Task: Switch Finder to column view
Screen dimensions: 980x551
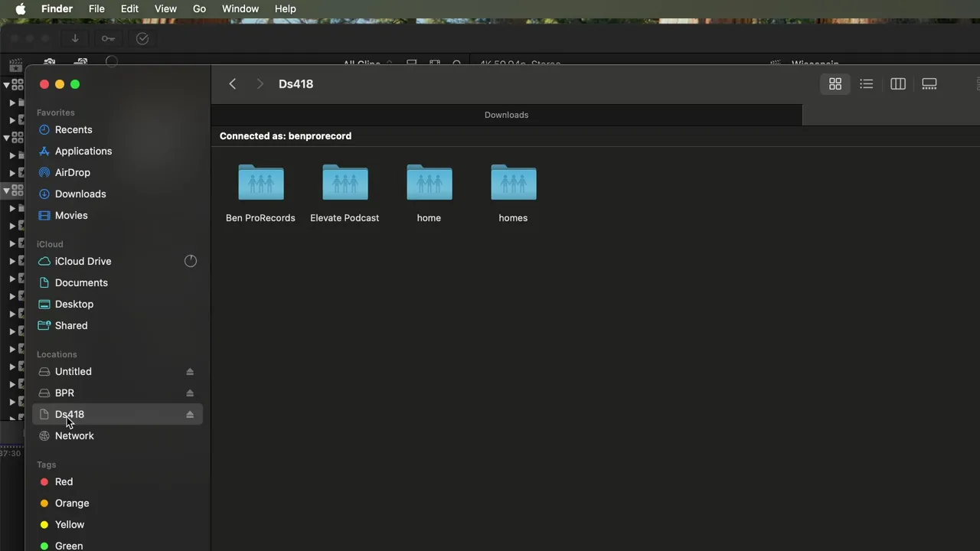Action: pos(898,84)
